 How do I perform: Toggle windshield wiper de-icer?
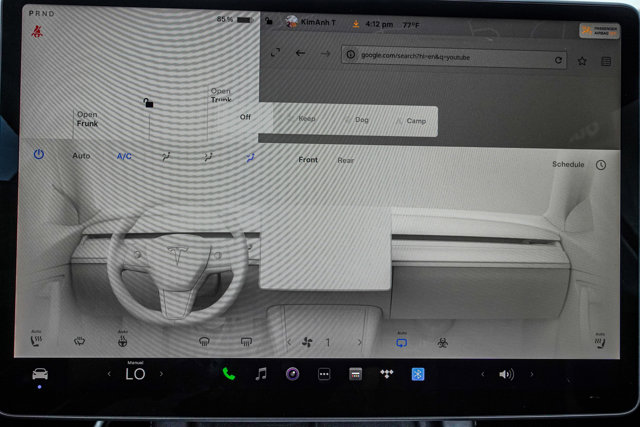(79, 341)
